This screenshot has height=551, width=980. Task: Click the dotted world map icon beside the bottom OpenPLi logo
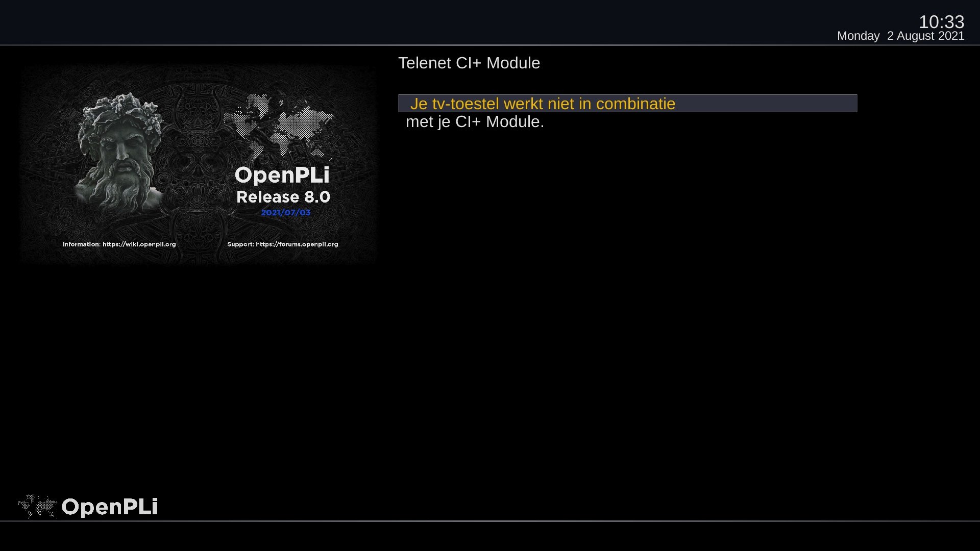pos(38,506)
